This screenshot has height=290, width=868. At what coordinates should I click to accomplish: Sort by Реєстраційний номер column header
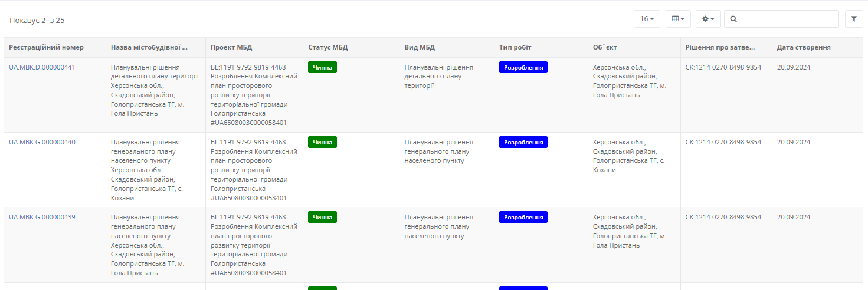click(x=47, y=47)
